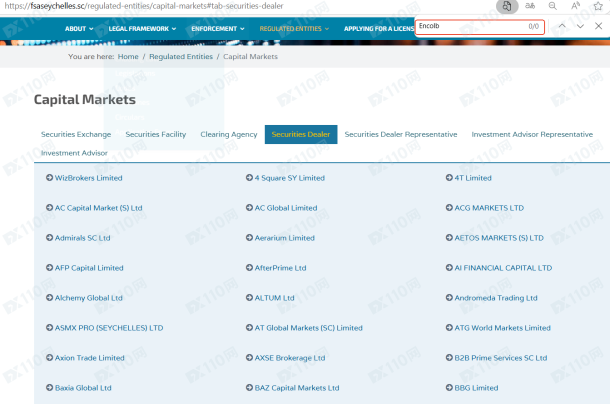Click arrow icon beside AFP Capital Limited
The height and width of the screenshot is (404, 610).
click(49, 267)
